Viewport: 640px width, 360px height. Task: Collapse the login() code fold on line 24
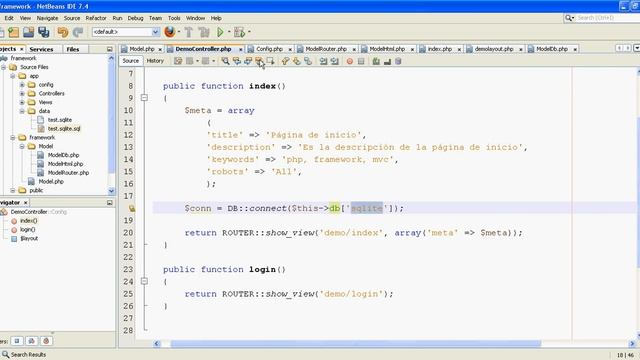(144, 281)
